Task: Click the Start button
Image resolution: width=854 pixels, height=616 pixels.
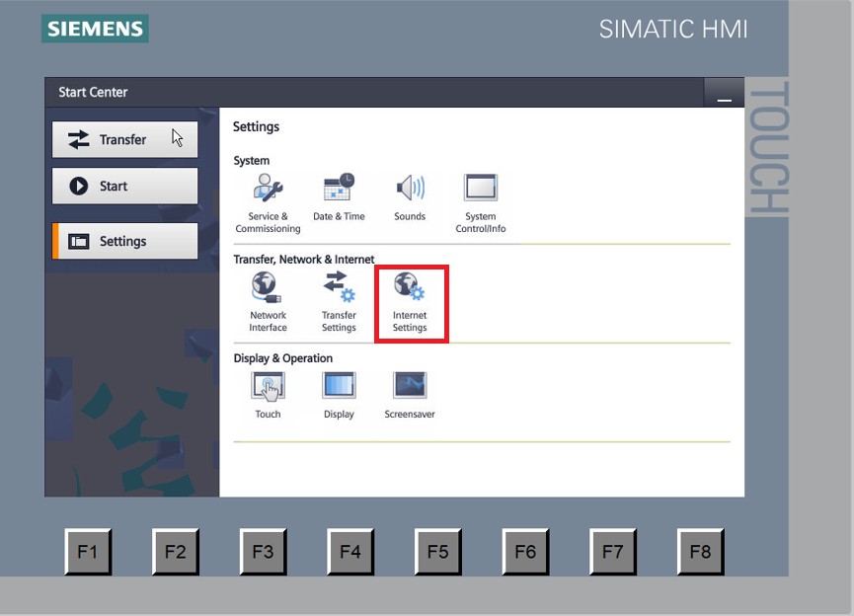Action: pos(124,186)
